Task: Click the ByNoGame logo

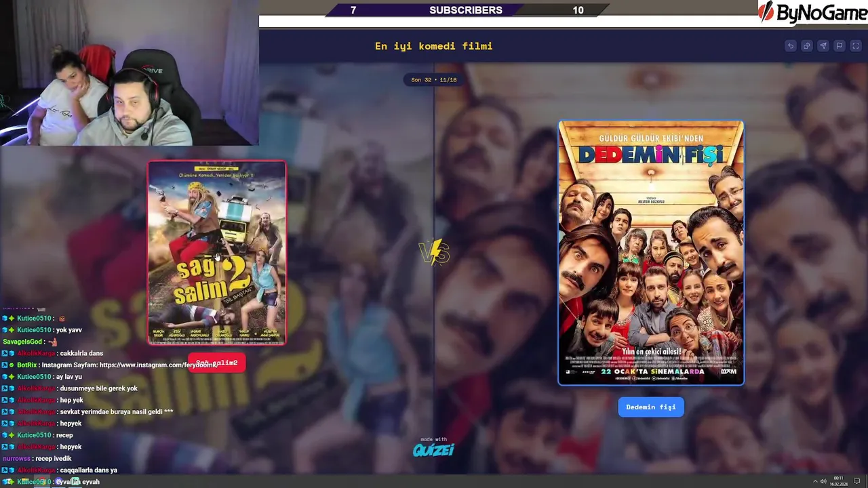Action: pyautogui.click(x=812, y=13)
